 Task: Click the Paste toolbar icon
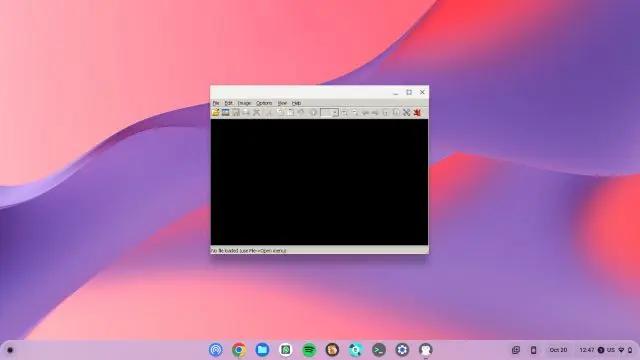point(290,112)
